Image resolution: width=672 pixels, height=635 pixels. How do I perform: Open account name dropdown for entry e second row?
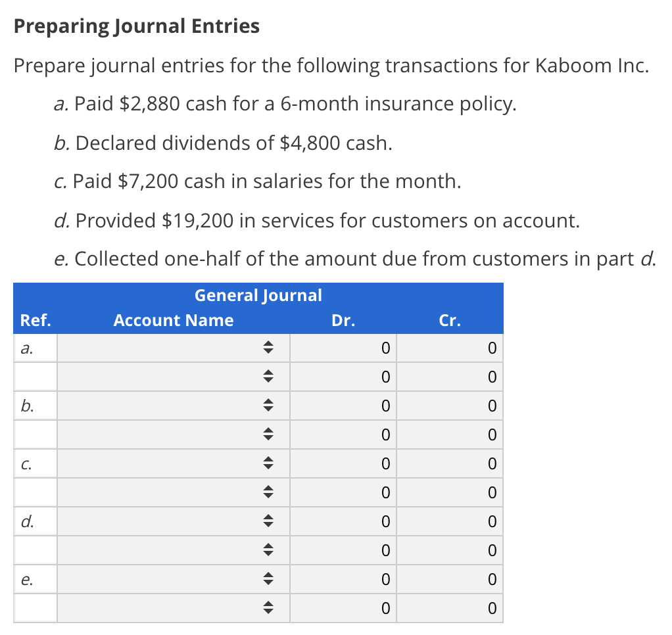tap(173, 607)
